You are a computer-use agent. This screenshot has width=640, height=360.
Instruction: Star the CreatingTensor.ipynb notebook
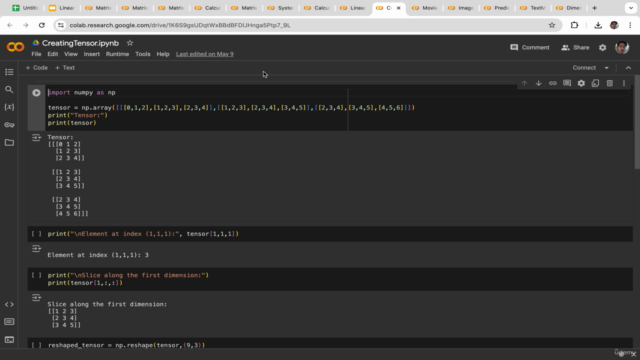click(x=130, y=43)
